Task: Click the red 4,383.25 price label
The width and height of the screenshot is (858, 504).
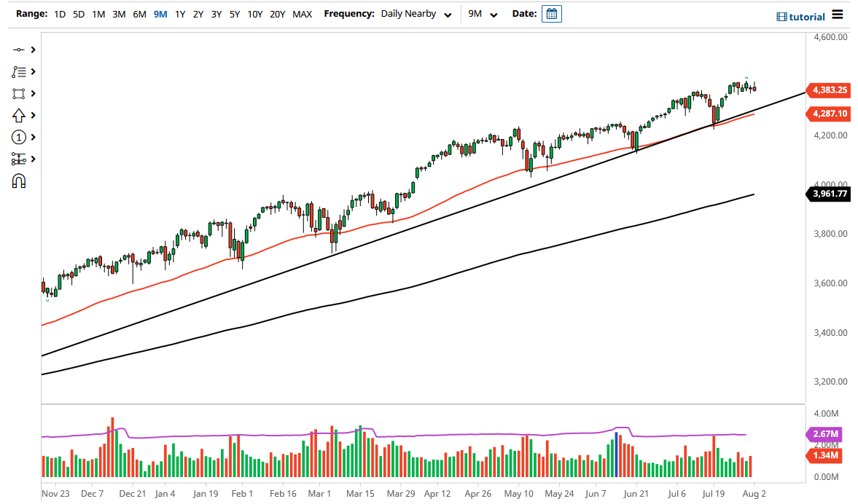Action: pyautogui.click(x=827, y=90)
